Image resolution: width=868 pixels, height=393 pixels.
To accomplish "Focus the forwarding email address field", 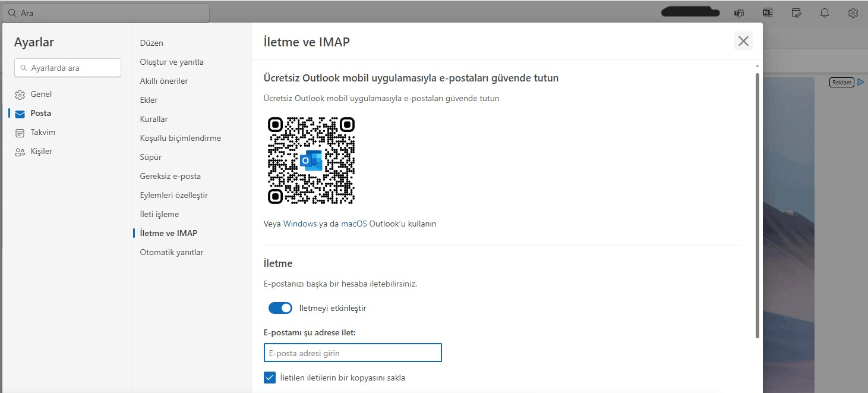I will [353, 353].
